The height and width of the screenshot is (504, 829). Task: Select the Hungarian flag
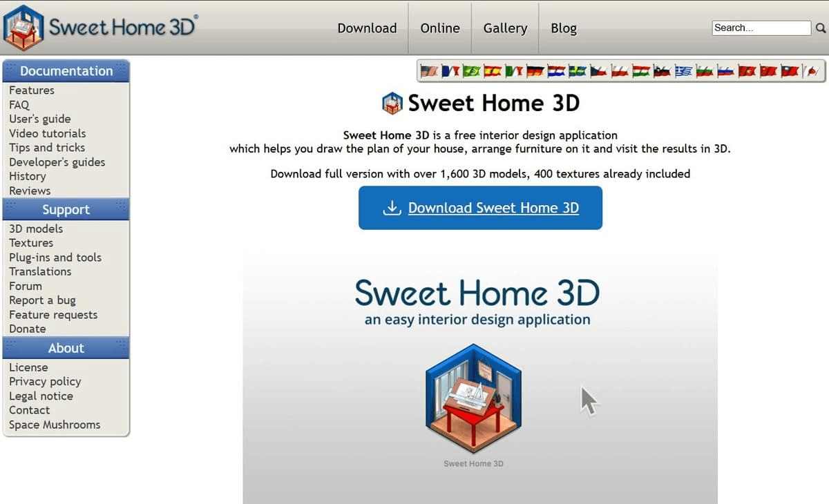tap(641, 71)
